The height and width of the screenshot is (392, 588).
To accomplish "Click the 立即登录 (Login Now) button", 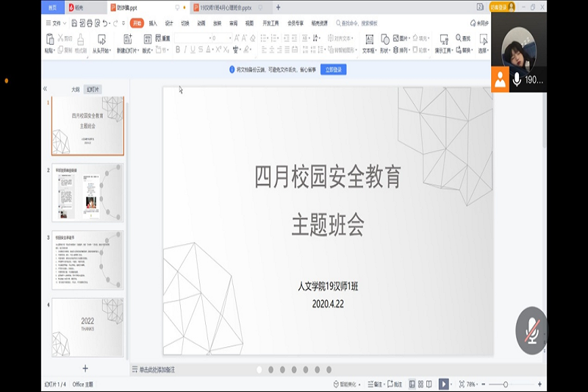I will click(x=334, y=70).
